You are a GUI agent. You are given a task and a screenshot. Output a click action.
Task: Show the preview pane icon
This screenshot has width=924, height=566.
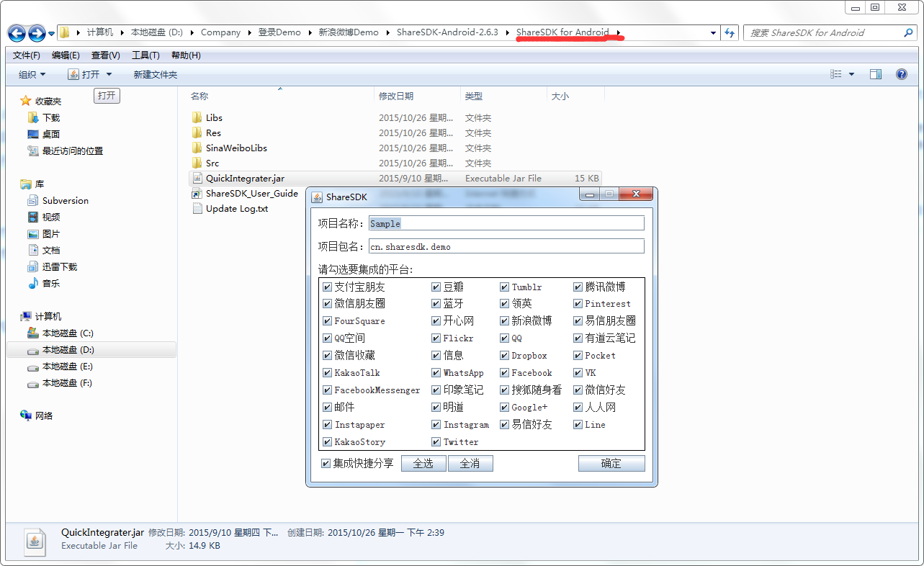[876, 74]
